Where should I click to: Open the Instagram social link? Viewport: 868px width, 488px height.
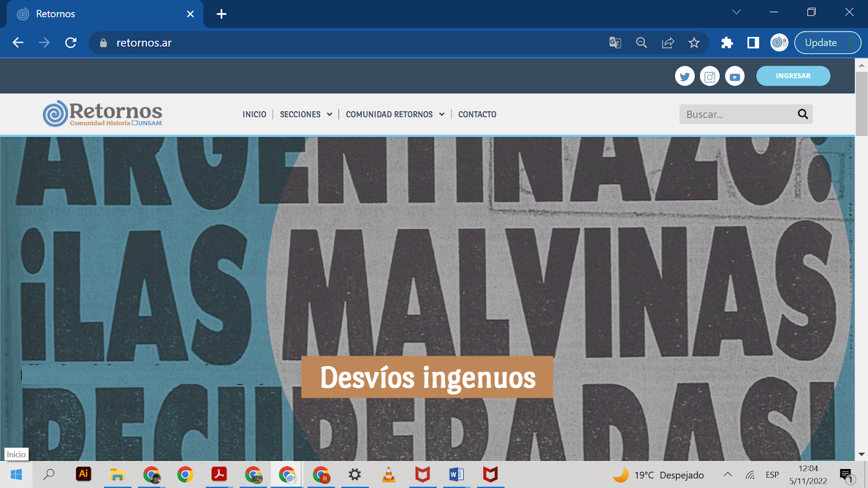(710, 76)
